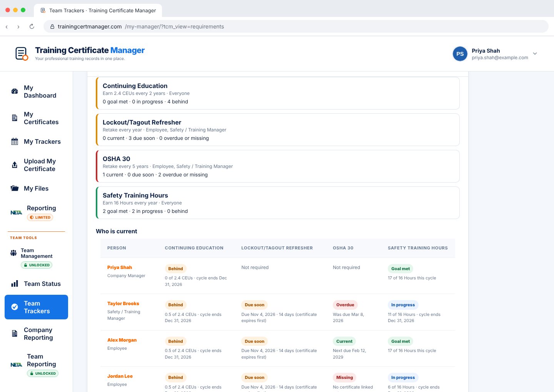Select the Team Trackers browser tab
The image size is (554, 392).
click(x=98, y=10)
